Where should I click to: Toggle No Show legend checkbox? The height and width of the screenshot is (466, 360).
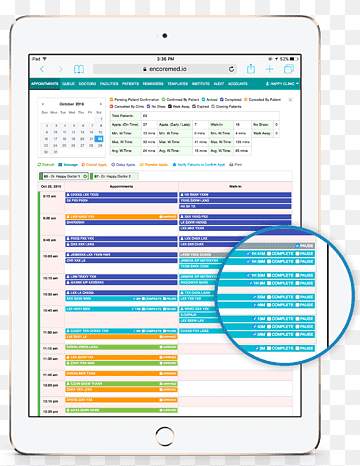coord(149,106)
